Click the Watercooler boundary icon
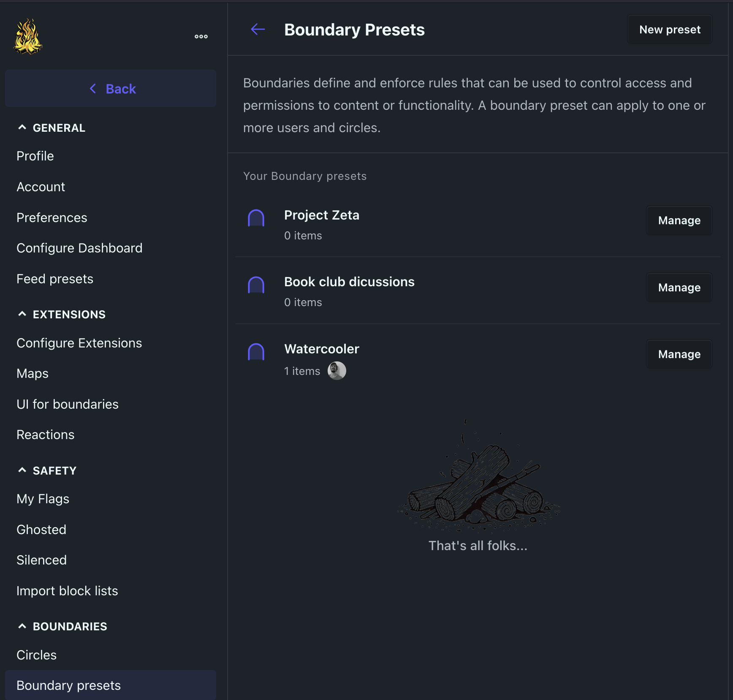The width and height of the screenshot is (733, 700). click(256, 352)
